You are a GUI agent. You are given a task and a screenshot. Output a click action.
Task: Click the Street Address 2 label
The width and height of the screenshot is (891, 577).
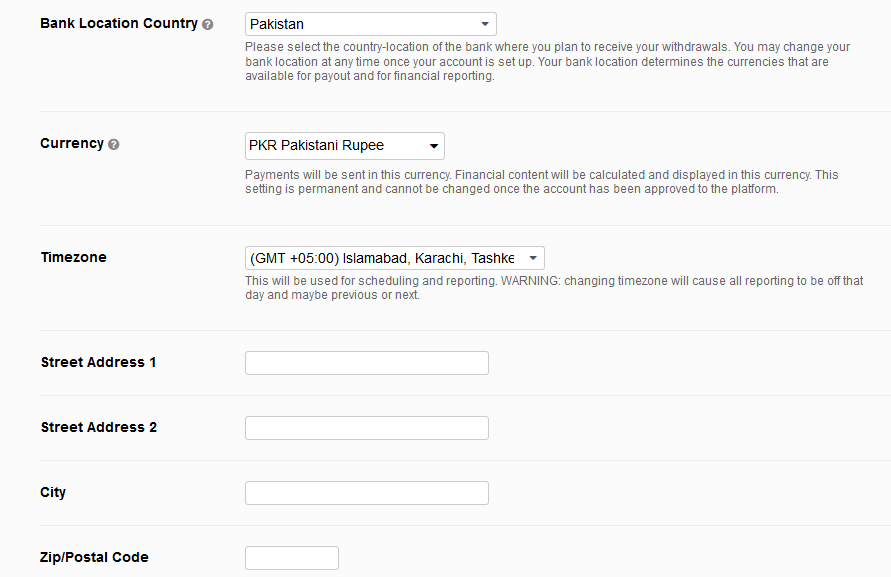click(98, 427)
